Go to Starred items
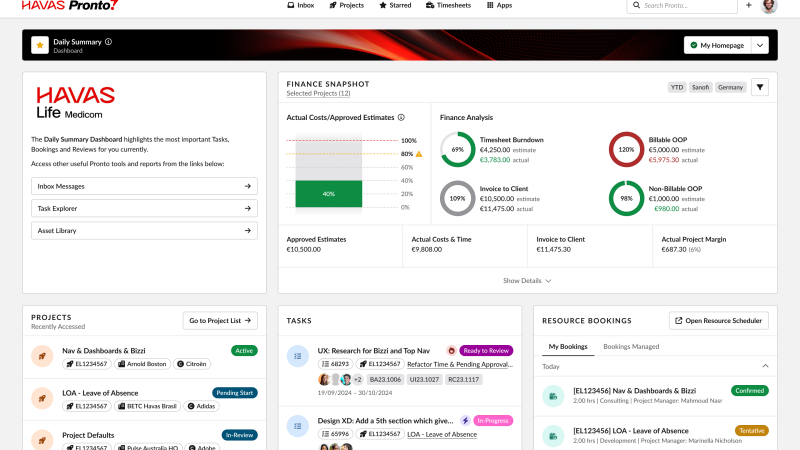Viewport: 800px width, 450px height. 395,5
